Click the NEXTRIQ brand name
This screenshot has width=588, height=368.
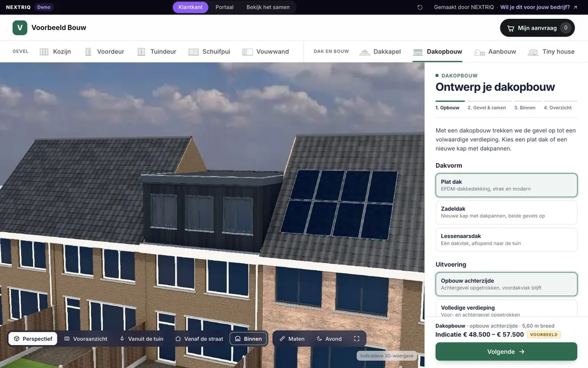tap(18, 7)
